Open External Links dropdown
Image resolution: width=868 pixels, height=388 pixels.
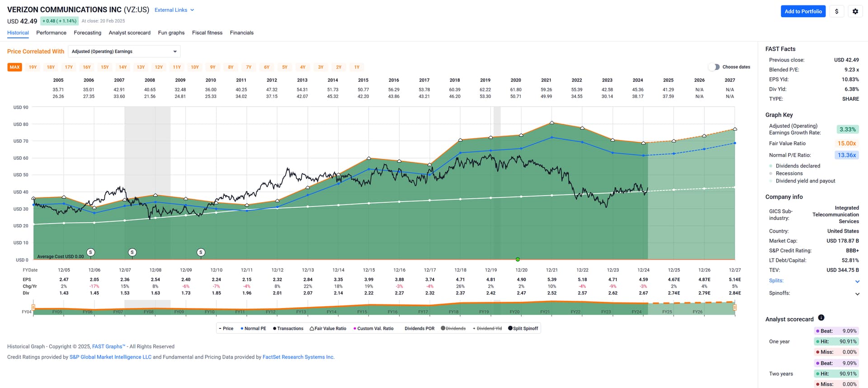coord(174,10)
